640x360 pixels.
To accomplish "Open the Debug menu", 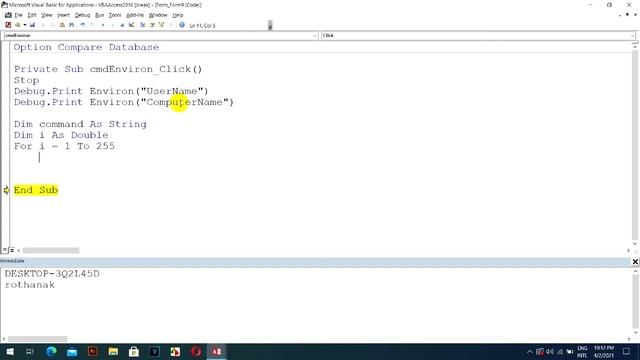I will pyautogui.click(x=82, y=15).
